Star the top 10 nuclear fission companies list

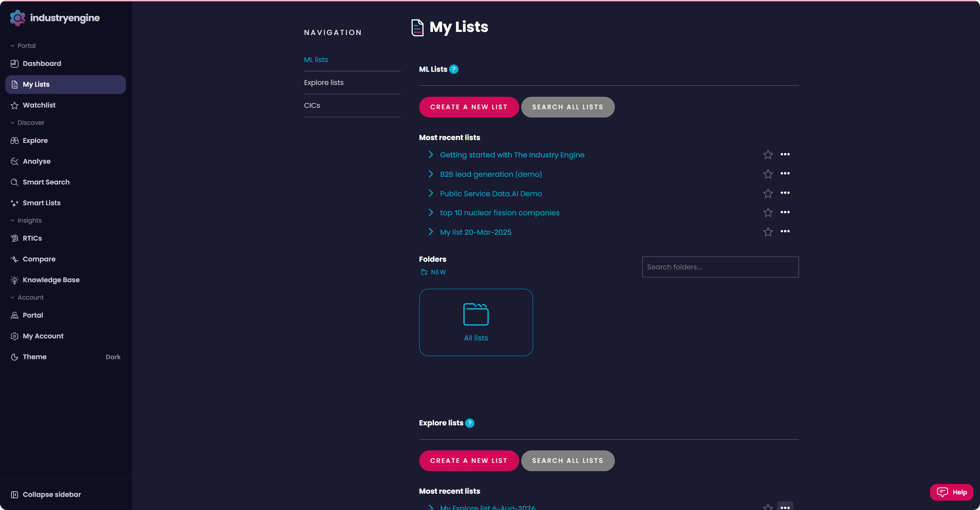pos(768,212)
